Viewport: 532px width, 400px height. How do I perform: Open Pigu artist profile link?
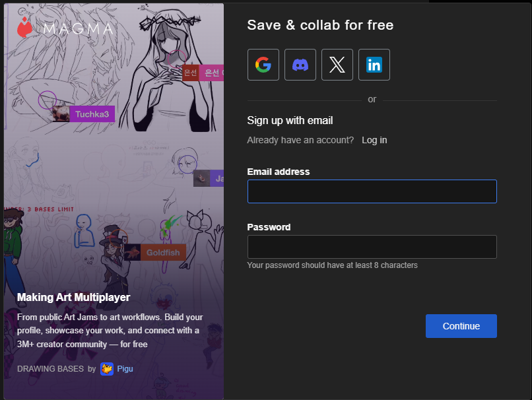pyautogui.click(x=125, y=369)
